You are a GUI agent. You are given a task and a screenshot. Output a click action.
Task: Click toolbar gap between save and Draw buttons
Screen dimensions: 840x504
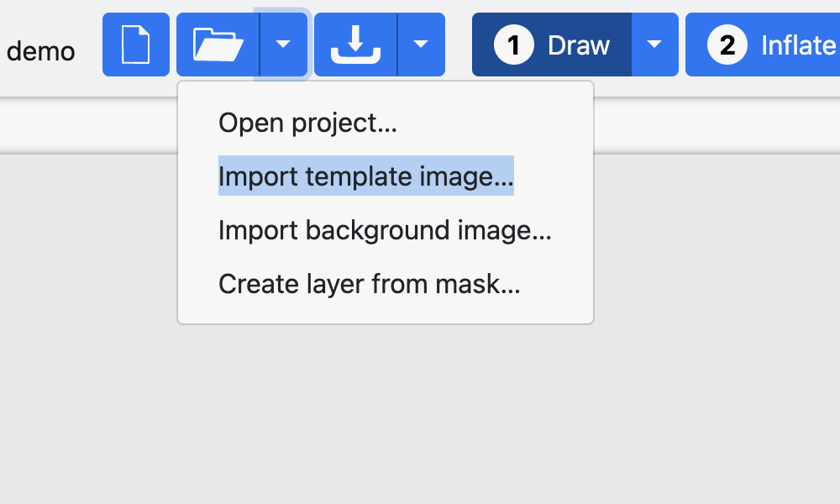459,45
